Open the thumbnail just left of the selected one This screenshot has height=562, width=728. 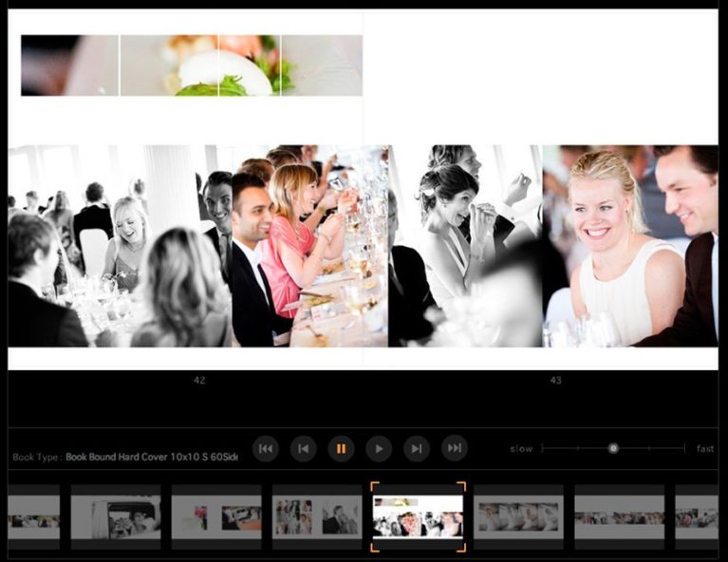317,516
